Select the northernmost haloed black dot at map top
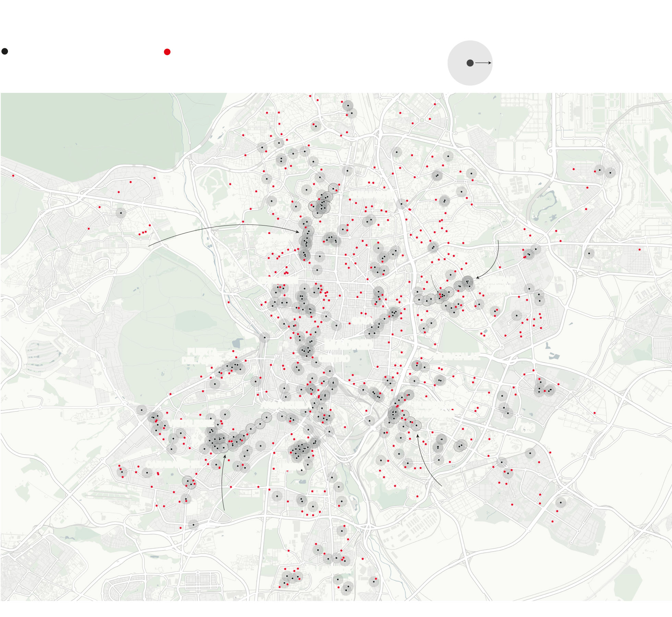672x617 pixels. [x=348, y=105]
